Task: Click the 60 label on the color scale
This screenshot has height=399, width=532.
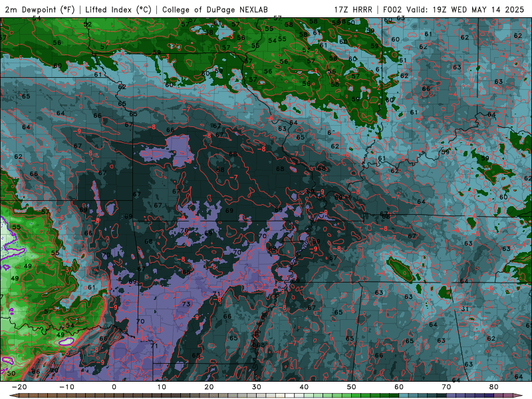Action: click(x=399, y=387)
